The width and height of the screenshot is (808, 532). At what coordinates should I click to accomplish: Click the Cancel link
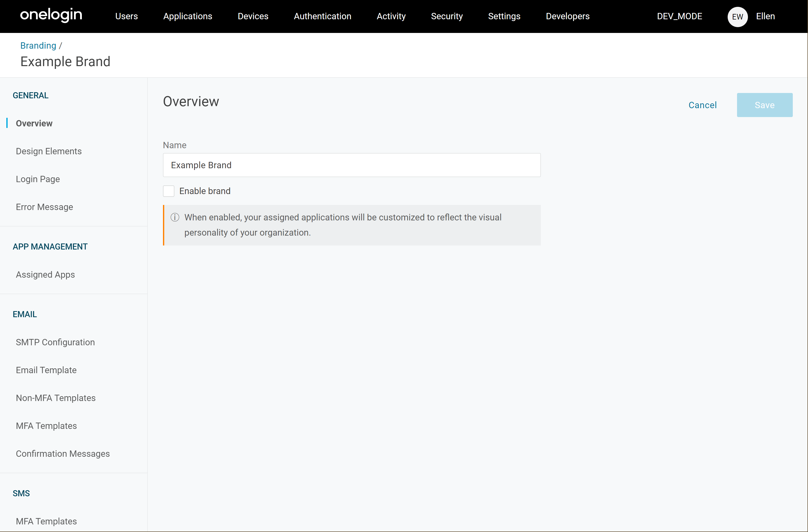click(x=702, y=105)
